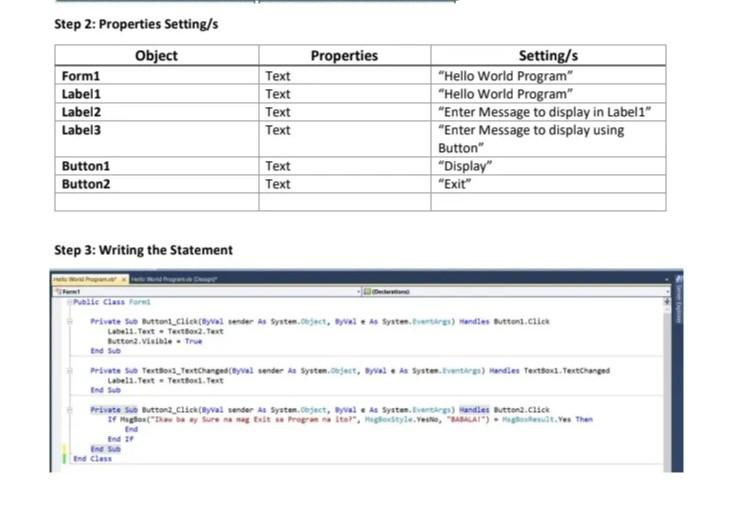Viewport: 731px width, 526px height.
Task: Open the Hello World Program.vb [Design] tab
Action: [173, 279]
